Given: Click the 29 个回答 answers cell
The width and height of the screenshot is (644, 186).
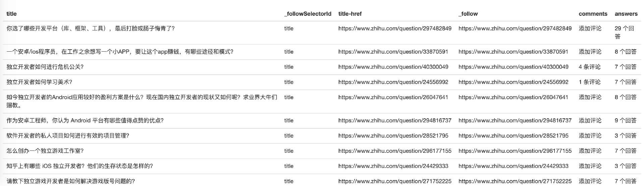Looking at the screenshot, I should tap(624, 33).
